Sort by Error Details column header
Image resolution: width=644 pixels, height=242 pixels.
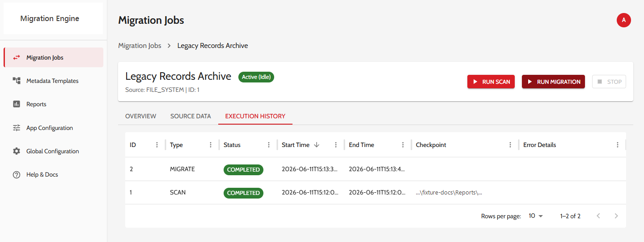(540, 145)
